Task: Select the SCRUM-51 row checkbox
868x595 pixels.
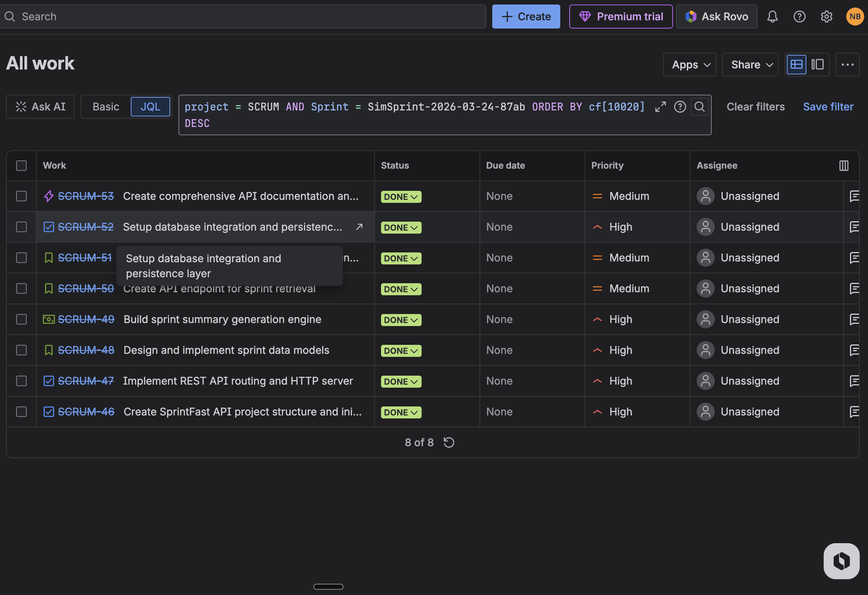Action: (21, 258)
